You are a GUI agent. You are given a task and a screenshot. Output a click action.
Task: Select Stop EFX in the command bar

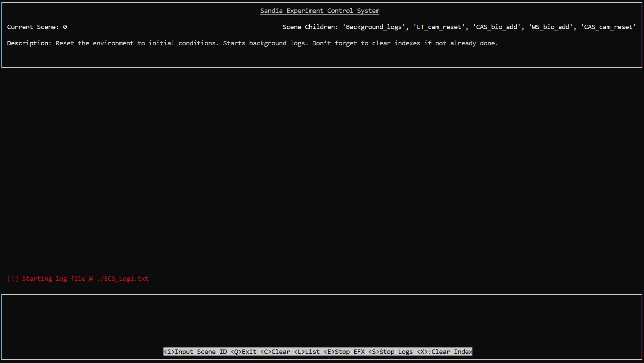[344, 352]
